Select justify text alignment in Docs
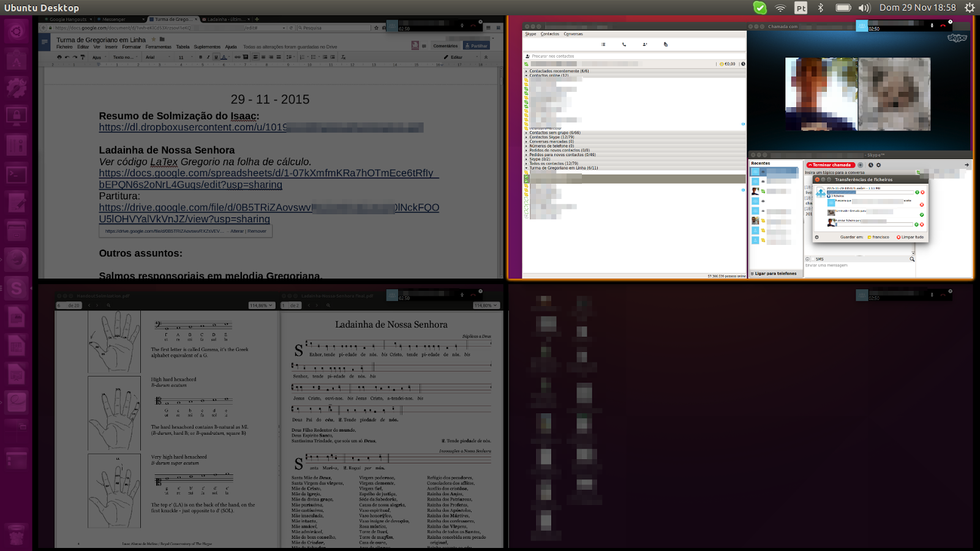The image size is (980, 551). pos(279,57)
